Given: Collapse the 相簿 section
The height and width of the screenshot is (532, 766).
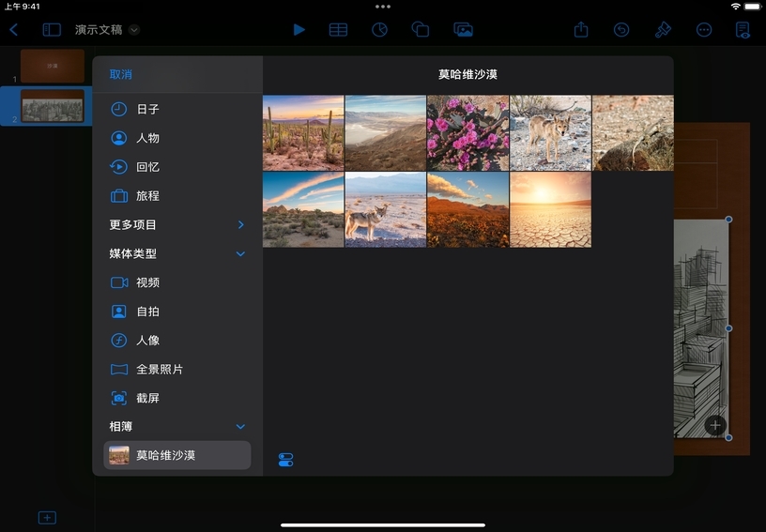Looking at the screenshot, I should 240,427.
